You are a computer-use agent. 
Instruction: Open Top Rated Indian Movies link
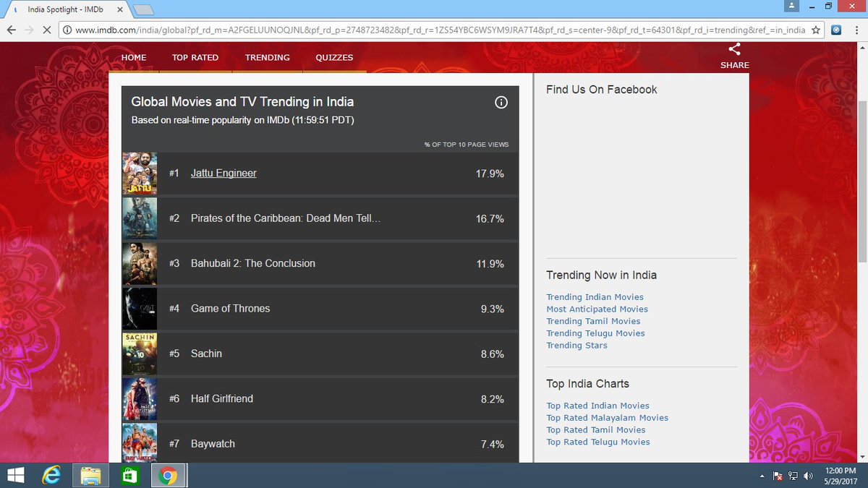(x=597, y=406)
